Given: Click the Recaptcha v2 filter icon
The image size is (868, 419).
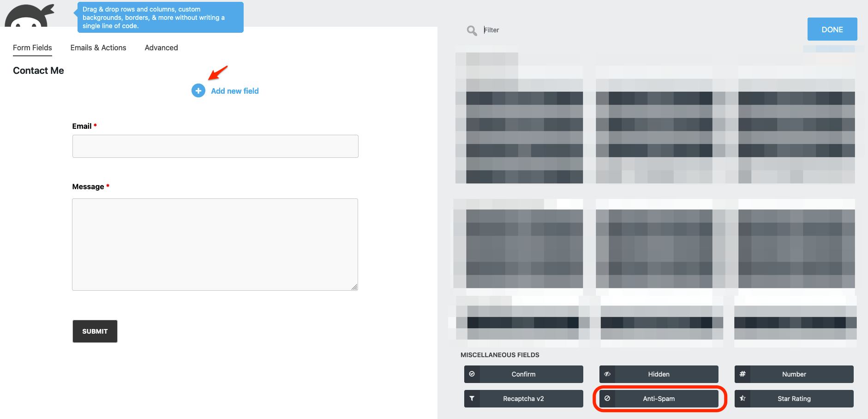Looking at the screenshot, I should pos(472,399).
